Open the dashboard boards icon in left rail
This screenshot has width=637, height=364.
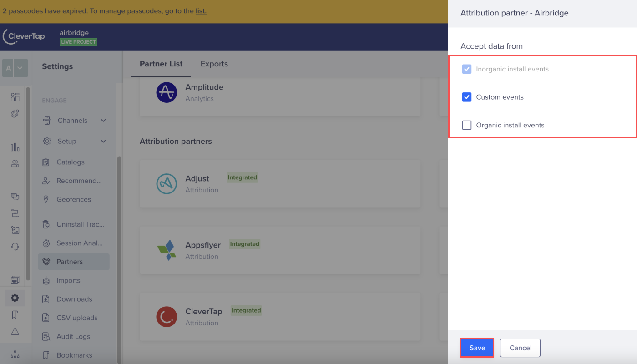click(x=15, y=97)
